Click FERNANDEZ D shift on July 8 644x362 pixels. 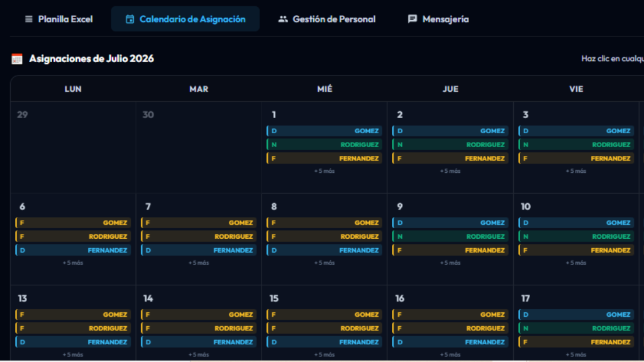[x=325, y=250]
